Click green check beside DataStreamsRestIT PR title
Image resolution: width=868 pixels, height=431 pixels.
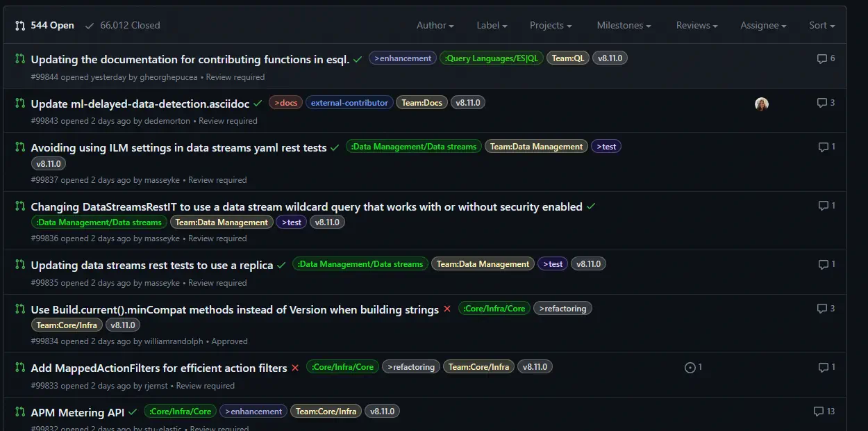[x=591, y=206]
